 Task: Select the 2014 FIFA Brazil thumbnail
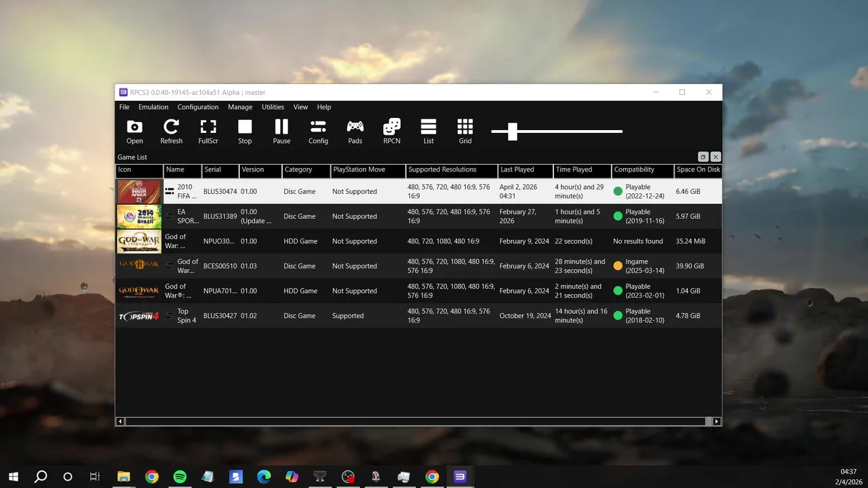pyautogui.click(x=139, y=217)
